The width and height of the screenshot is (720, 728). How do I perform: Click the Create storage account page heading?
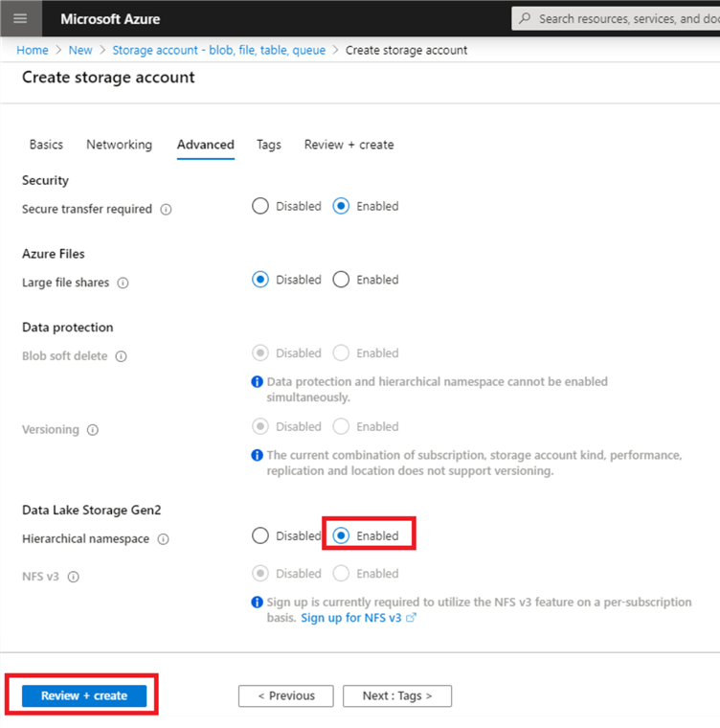tap(108, 77)
